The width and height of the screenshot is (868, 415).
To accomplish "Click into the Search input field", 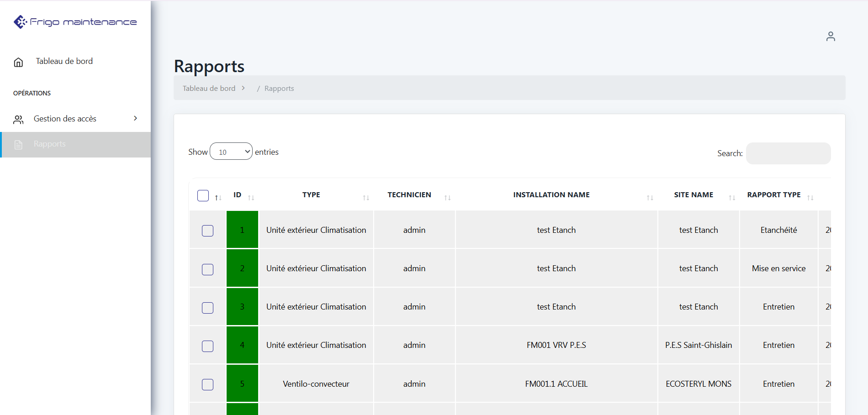I will 788,153.
